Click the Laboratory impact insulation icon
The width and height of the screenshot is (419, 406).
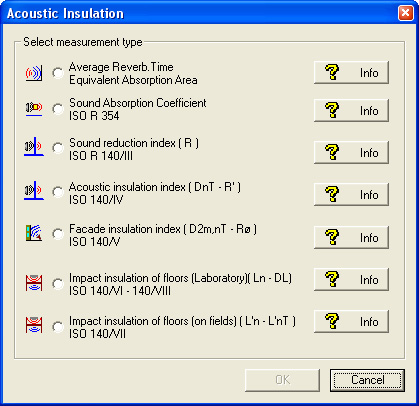tap(34, 283)
